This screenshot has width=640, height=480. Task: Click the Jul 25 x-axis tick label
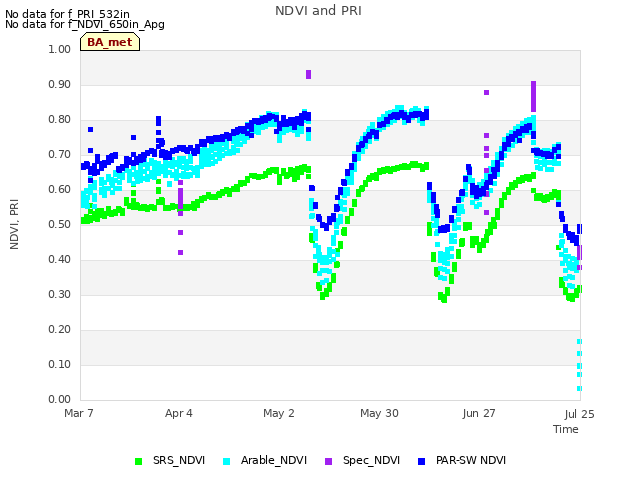580,414
